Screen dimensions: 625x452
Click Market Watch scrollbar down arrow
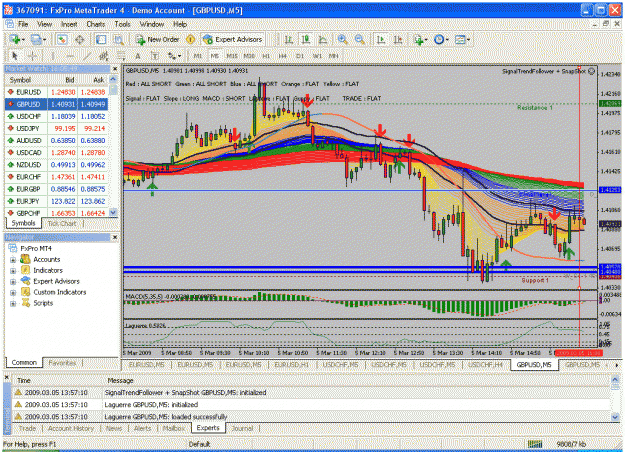coord(114,212)
